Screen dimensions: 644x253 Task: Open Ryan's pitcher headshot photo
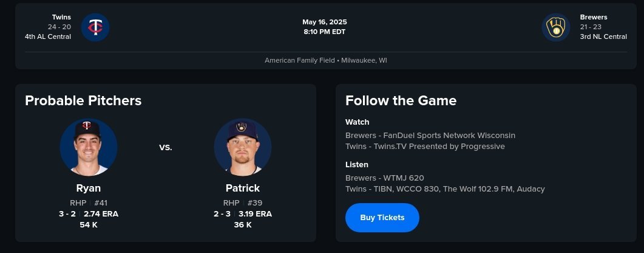pos(89,147)
